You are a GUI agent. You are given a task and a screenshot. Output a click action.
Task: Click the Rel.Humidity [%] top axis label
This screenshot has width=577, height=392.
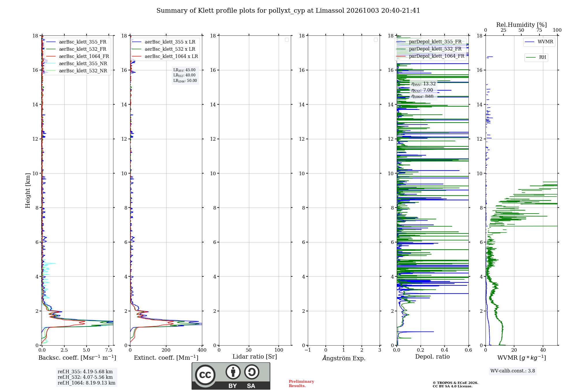click(522, 25)
